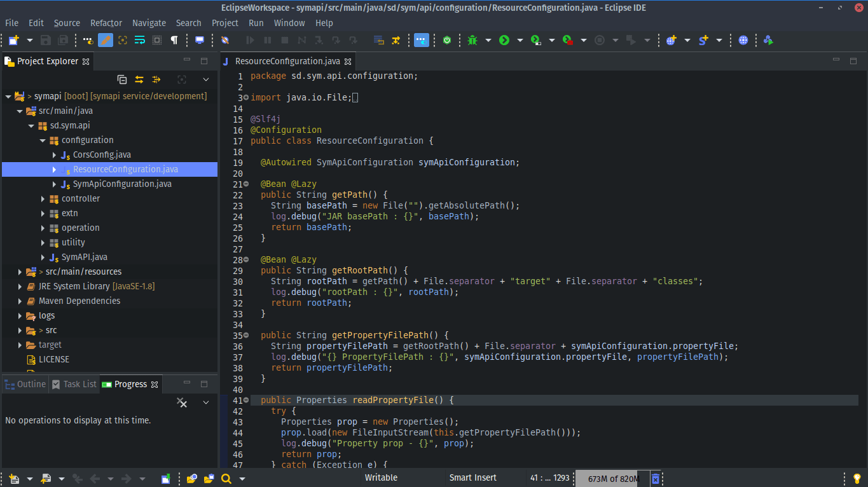Collapse All in Project Explorer
The image size is (868, 487).
(x=122, y=79)
